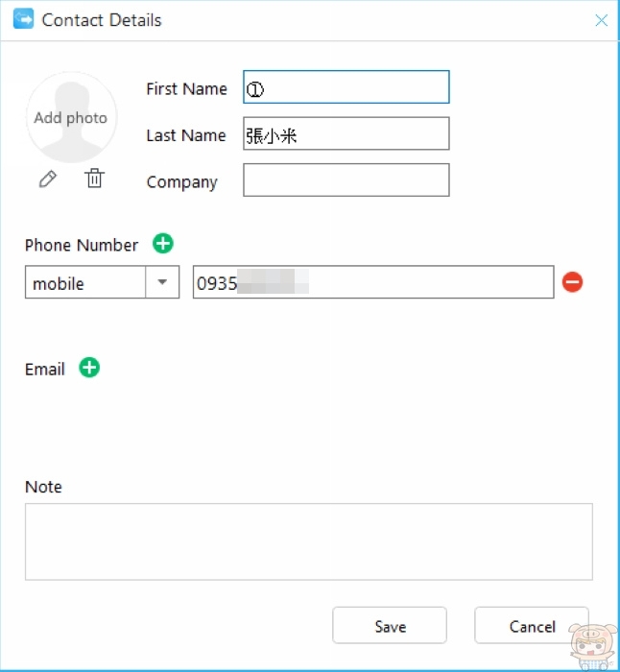Click inside the Note text area
This screenshot has width=620, height=672.
click(308, 541)
